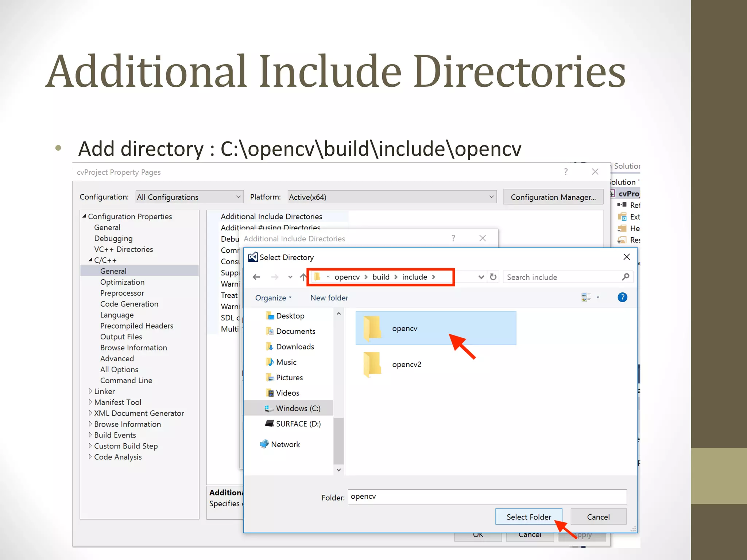The width and height of the screenshot is (747, 560).
Task: Click the Configuration Manager button
Action: (553, 197)
